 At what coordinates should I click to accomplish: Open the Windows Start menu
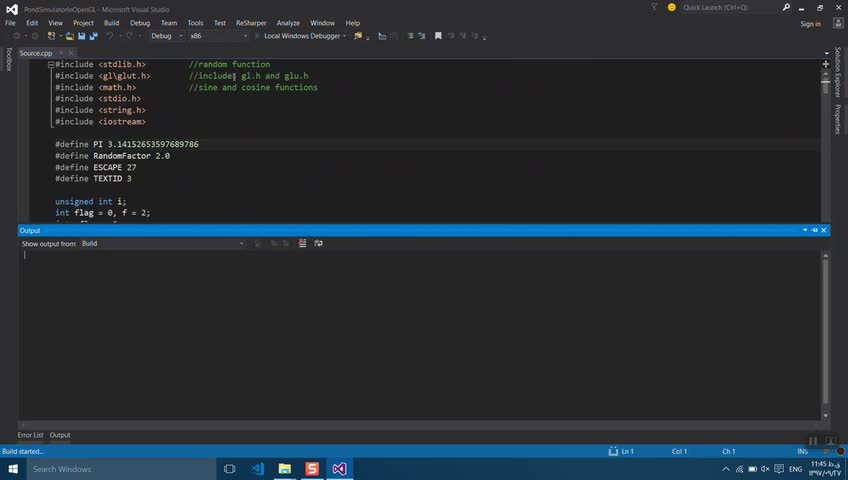click(13, 469)
